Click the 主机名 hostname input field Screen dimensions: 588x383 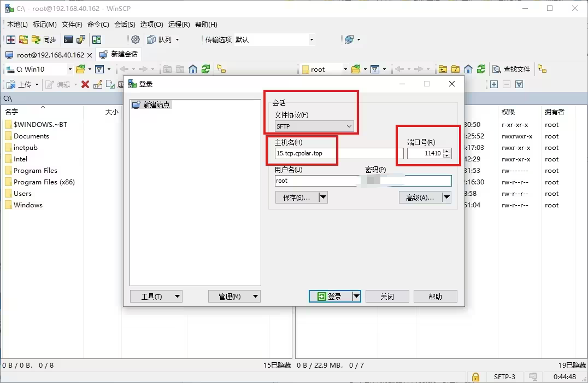pos(339,153)
